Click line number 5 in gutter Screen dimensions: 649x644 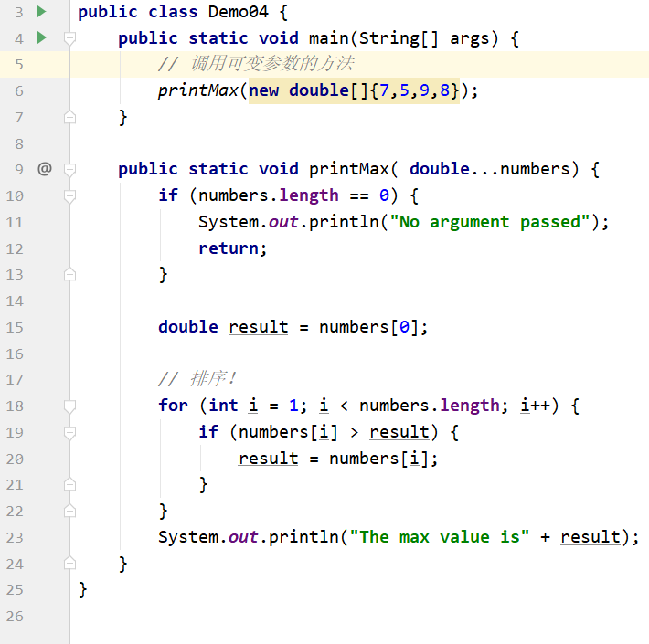[19, 65]
